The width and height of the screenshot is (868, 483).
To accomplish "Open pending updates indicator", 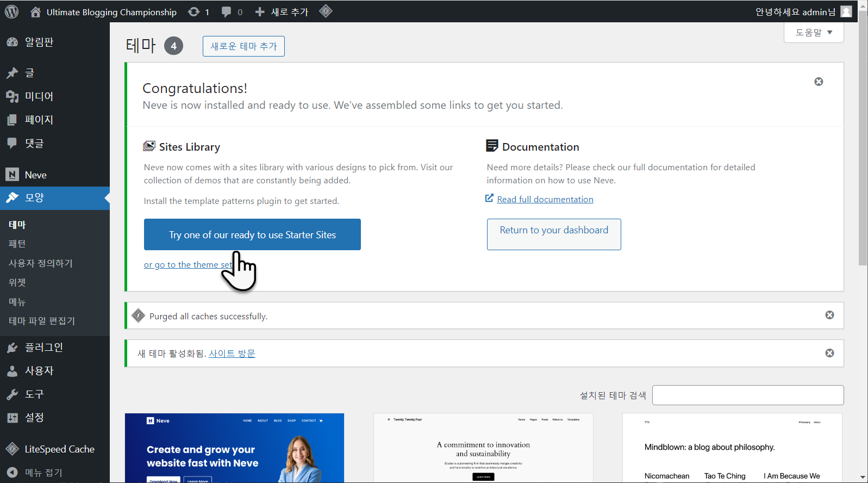I will [198, 12].
